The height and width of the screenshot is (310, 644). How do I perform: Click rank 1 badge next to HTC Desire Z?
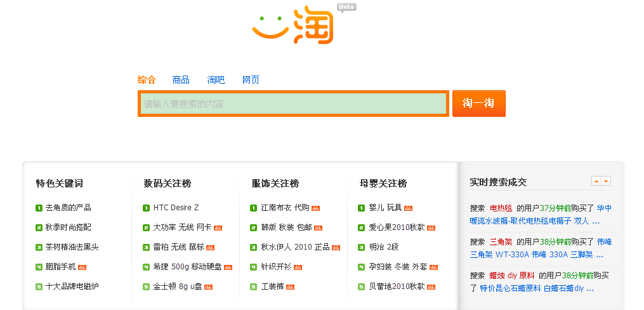(146, 208)
